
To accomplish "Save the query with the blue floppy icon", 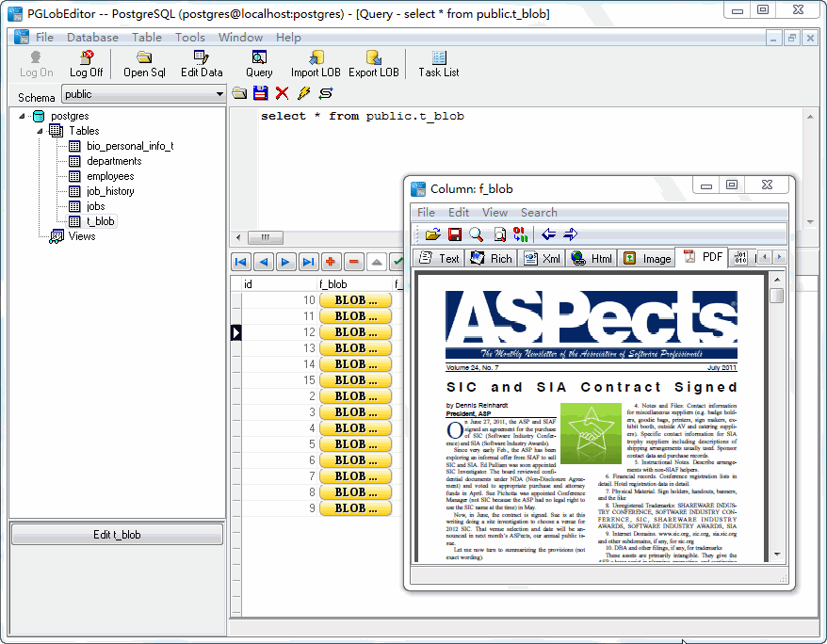I will pos(261,93).
